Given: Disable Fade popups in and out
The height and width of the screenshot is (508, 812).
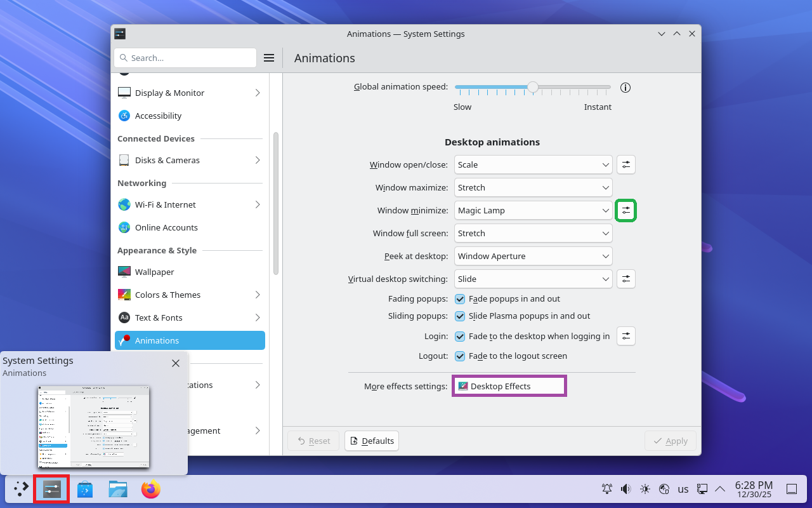Looking at the screenshot, I should (461, 298).
